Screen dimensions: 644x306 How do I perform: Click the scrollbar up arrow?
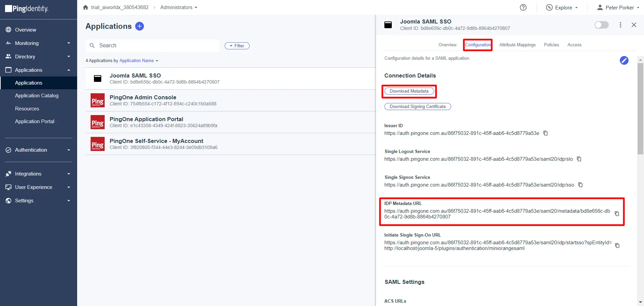[x=640, y=60]
